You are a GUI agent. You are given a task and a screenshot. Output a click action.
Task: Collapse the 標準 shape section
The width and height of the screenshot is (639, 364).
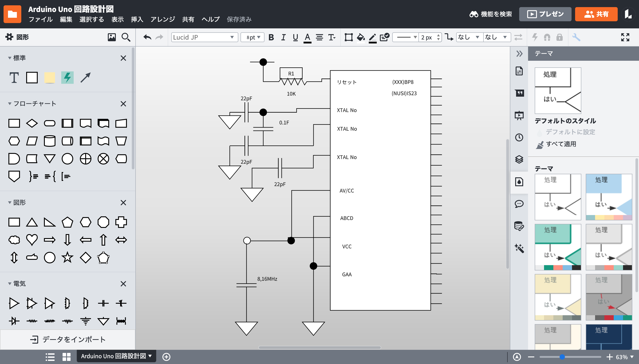point(10,58)
